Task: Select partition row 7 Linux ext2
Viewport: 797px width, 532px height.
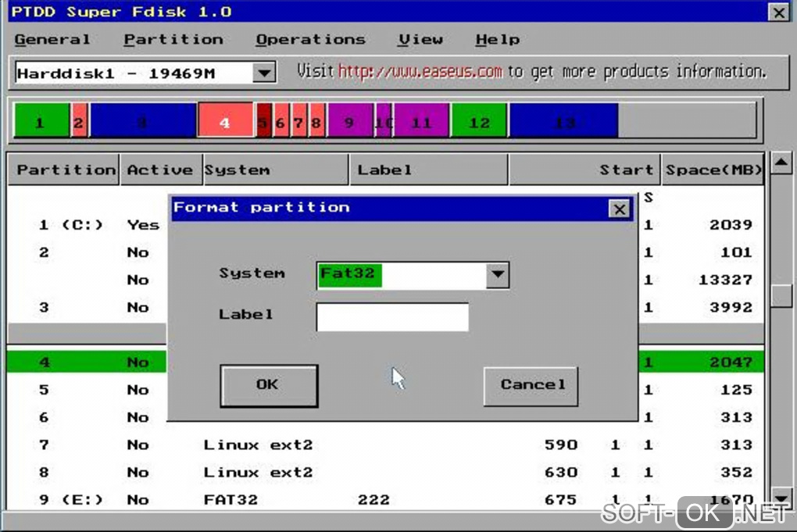Action: pyautogui.click(x=385, y=444)
